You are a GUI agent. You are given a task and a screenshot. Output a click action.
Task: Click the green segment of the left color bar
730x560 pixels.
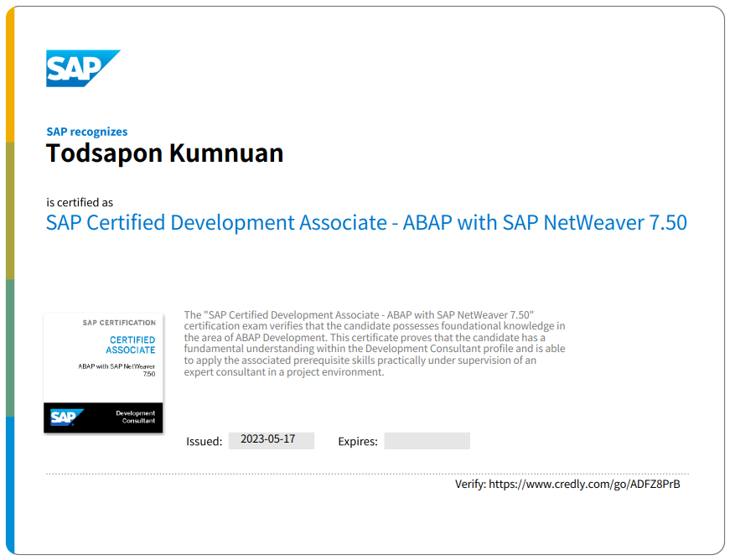pyautogui.click(x=9, y=347)
